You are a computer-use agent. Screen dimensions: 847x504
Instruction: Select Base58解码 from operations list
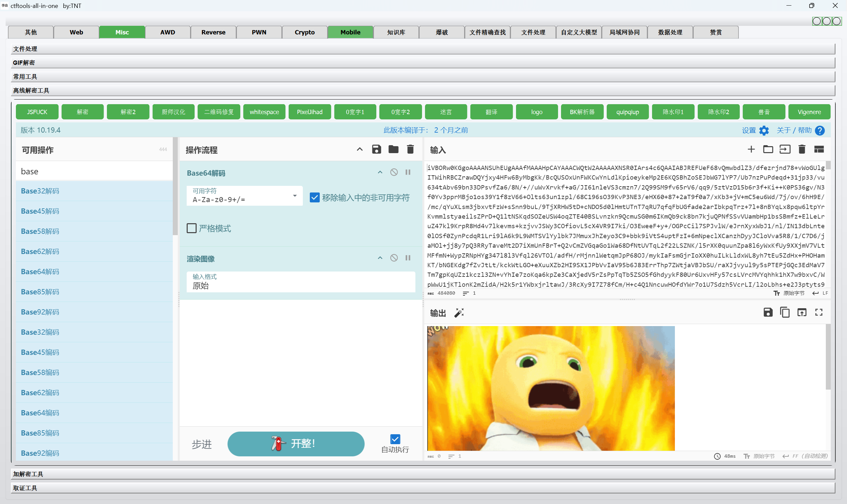(x=94, y=231)
